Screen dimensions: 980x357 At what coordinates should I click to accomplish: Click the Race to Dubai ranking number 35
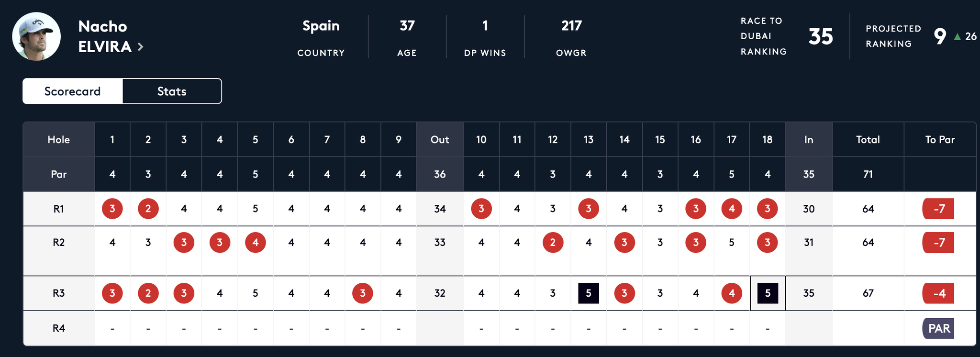tap(821, 37)
